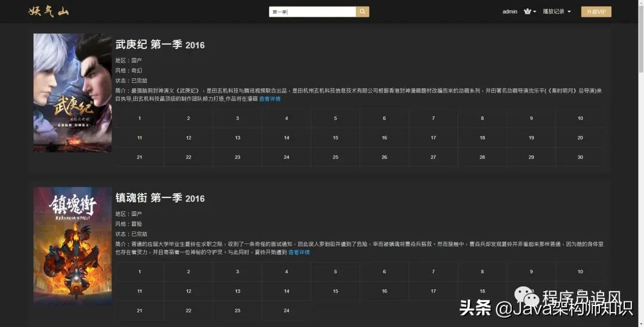The height and width of the screenshot is (327, 644).
Task: Play 镇魂街 episode 7
Action: [x=434, y=272]
